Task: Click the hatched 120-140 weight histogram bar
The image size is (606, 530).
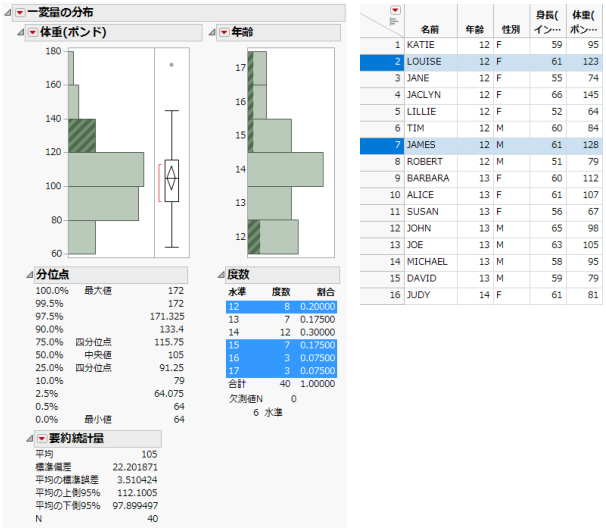Action: click(82, 136)
